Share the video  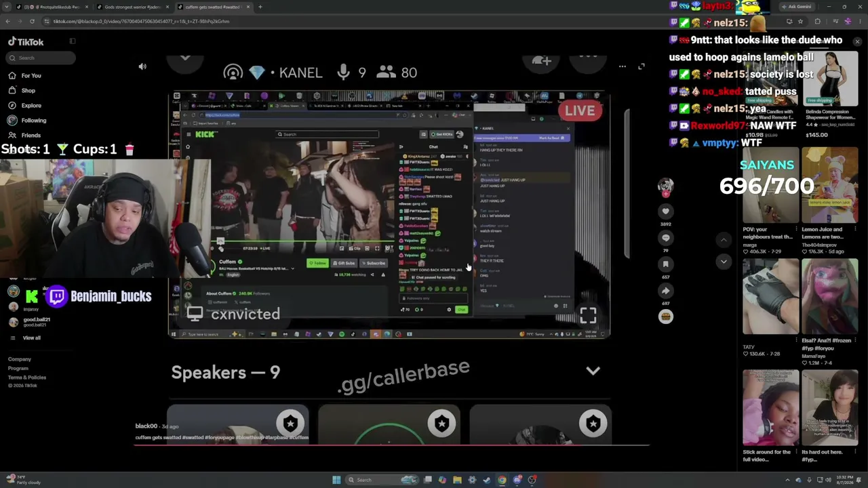(x=666, y=291)
